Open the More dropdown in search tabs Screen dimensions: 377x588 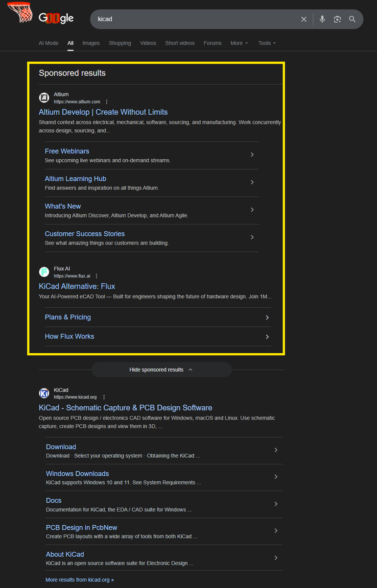click(x=239, y=43)
